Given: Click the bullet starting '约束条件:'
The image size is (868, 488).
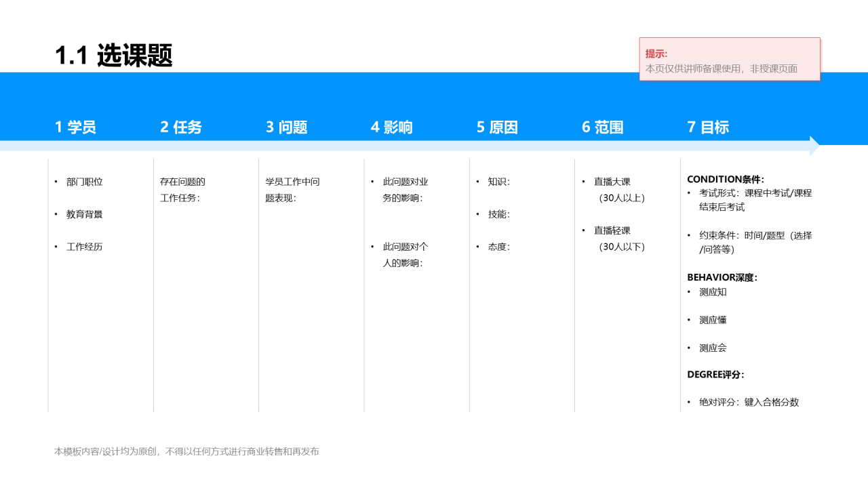Looking at the screenshot, I should 755,243.
